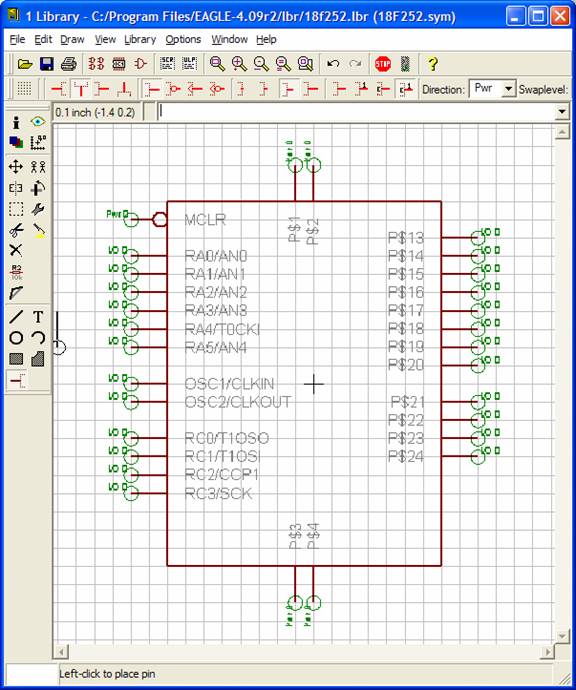Select the Rotate tool
This screenshot has width=576, height=690.
tap(38, 188)
